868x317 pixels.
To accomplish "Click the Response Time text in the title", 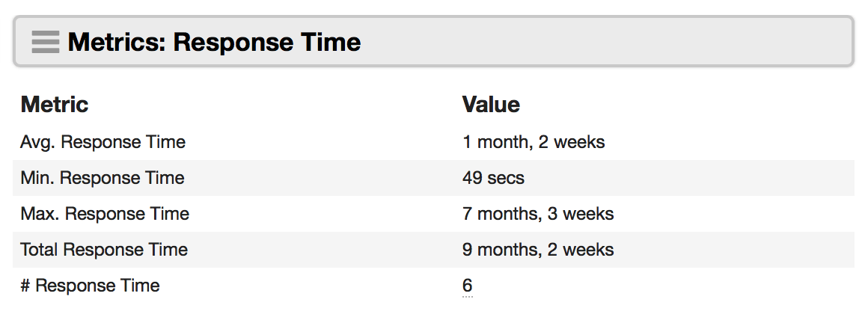I will (267, 42).
